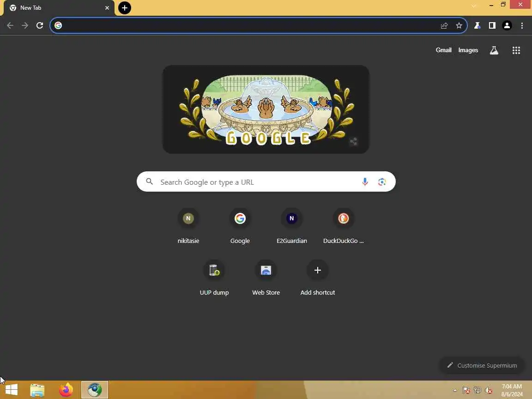Click the muted volume tray icon
Image resolution: width=532 pixels, height=399 pixels.
click(x=489, y=391)
